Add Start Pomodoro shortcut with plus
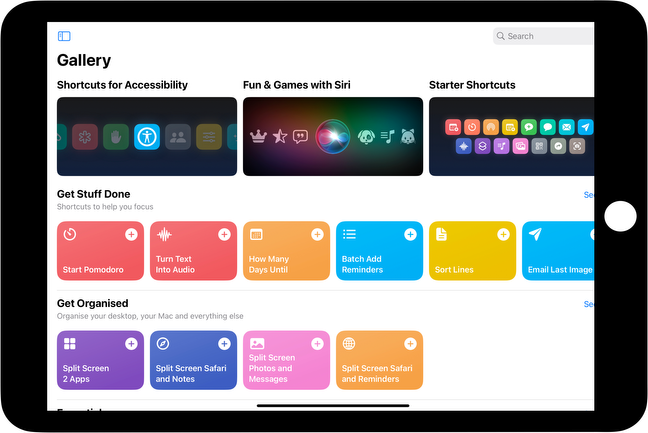The width and height of the screenshot is (648, 433). [x=131, y=234]
